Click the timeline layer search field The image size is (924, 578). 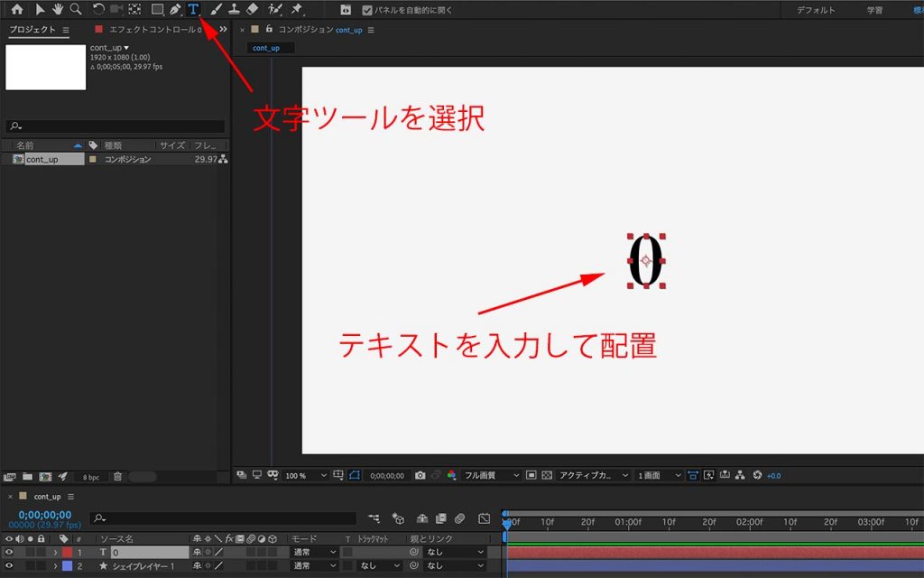(223, 517)
